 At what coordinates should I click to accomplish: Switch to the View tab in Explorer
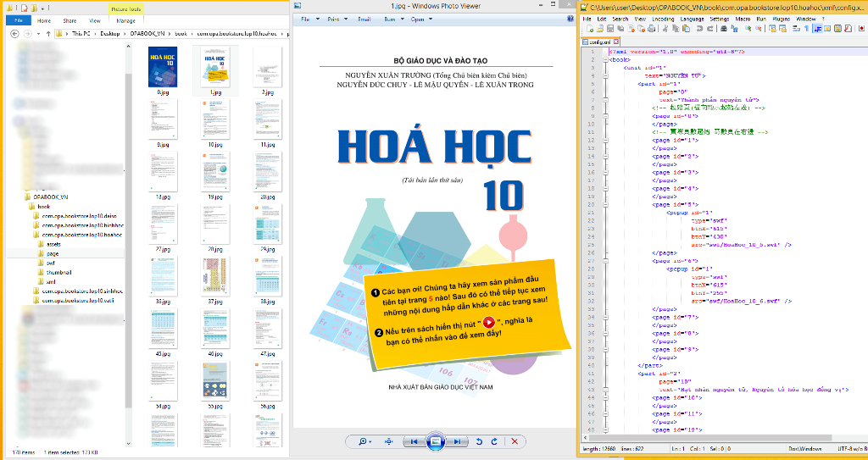[x=95, y=20]
